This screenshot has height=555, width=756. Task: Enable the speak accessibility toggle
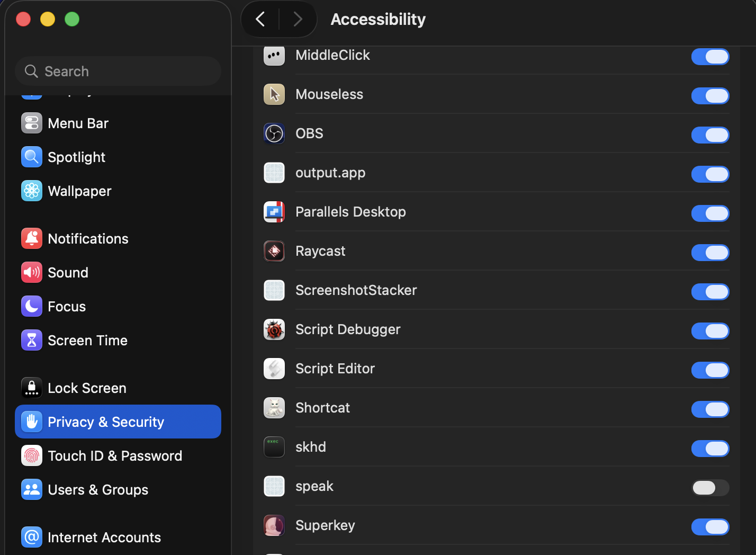click(x=710, y=488)
